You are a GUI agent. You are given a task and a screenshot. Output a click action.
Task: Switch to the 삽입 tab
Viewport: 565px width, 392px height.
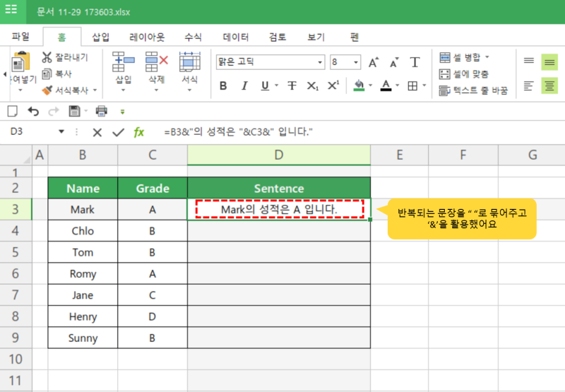pyautogui.click(x=100, y=37)
